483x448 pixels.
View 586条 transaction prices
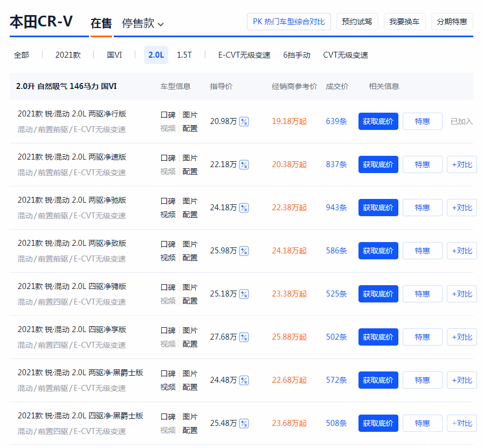pos(336,251)
